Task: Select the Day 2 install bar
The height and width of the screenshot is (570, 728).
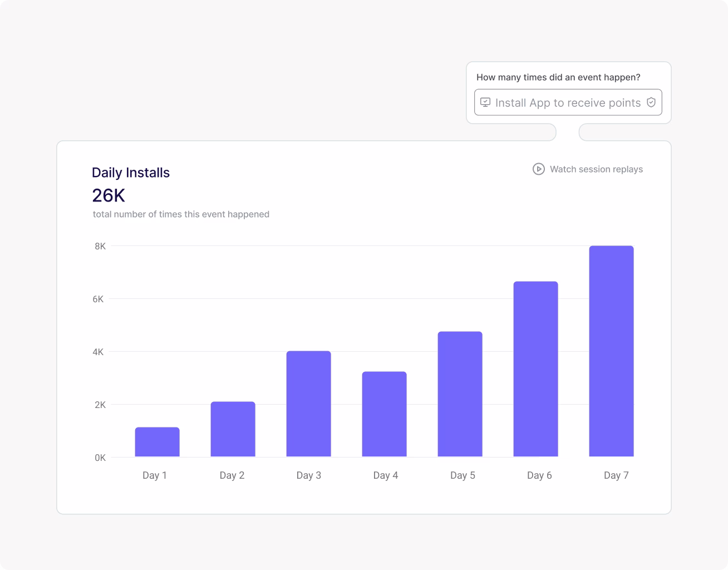Action: tap(232, 429)
